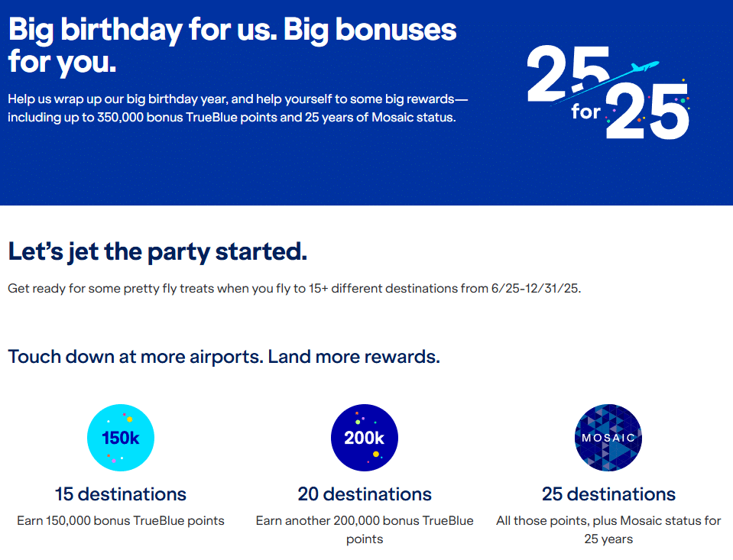Click the 'Touch down at more airports' heading
733x560 pixels.
pos(135,357)
